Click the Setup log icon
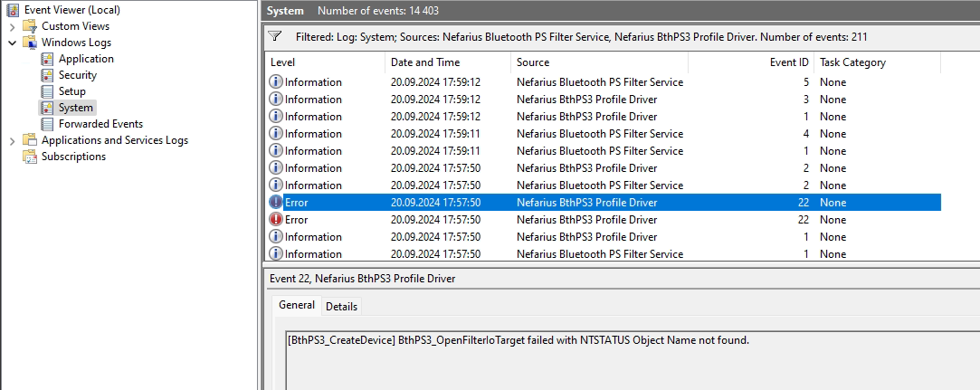The image size is (980, 390). 47,91
